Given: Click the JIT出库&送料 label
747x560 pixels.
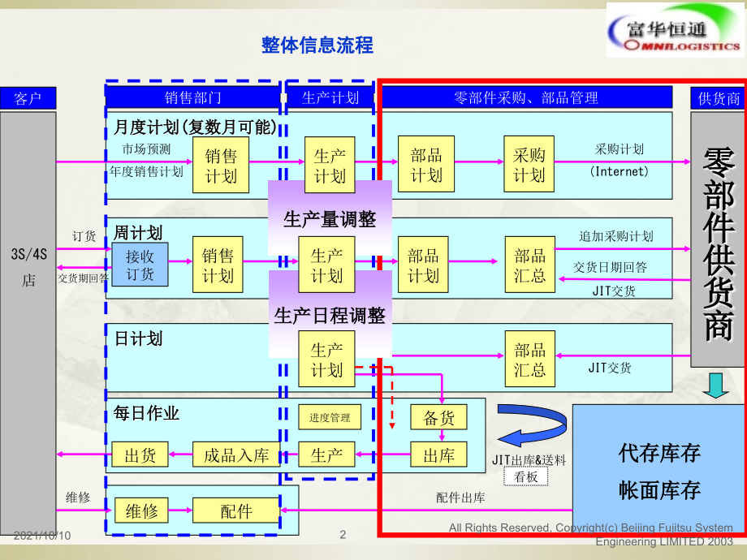Looking at the screenshot, I should pos(529,460).
